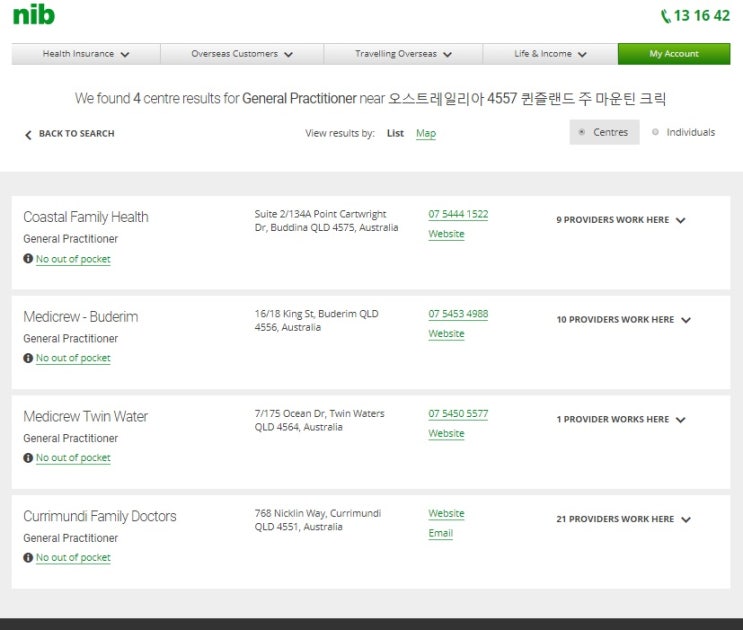Image resolution: width=743 pixels, height=630 pixels.
Task: Expand 21 Providers Work Here list
Action: click(x=624, y=519)
